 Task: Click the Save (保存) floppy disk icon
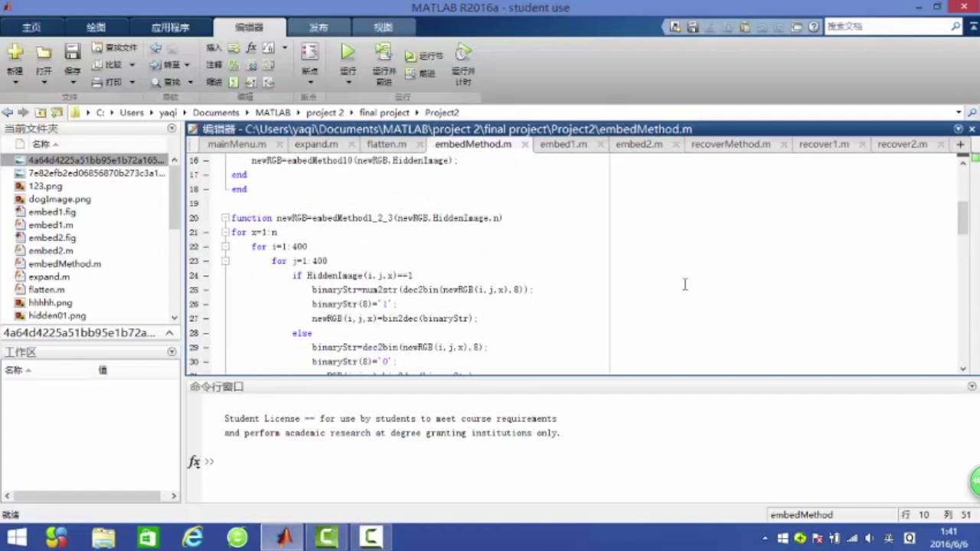72,52
